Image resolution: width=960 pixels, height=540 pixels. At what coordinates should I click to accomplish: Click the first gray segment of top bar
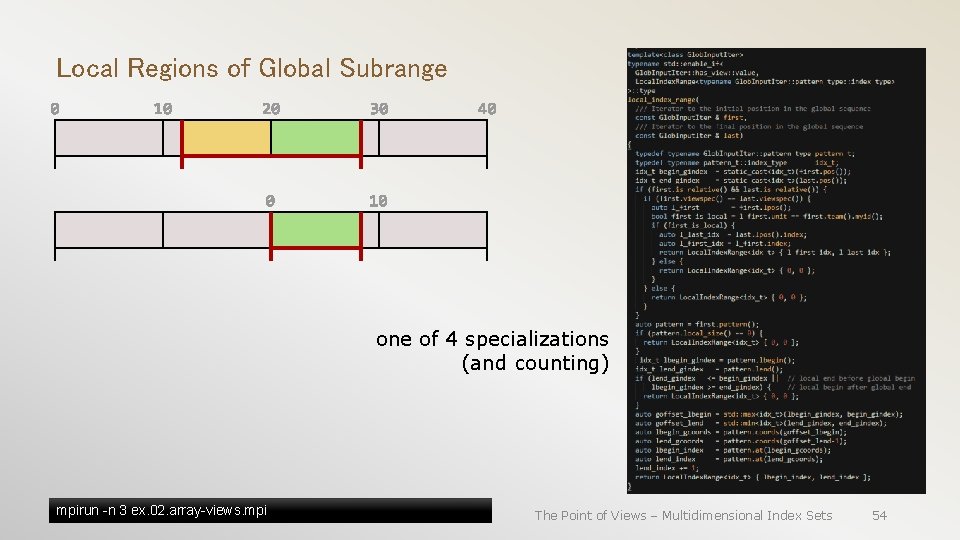pyautogui.click(x=109, y=138)
